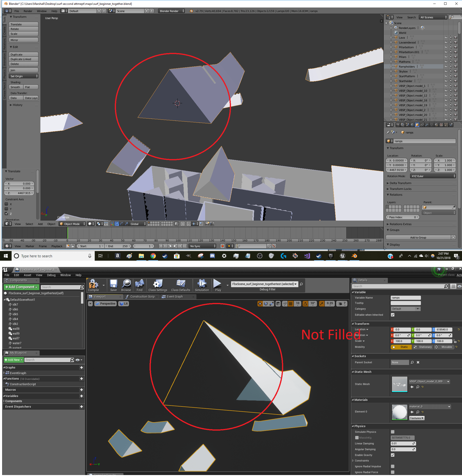Open Discord from the Windows taskbar
This screenshot has width=462, height=476.
coord(212,256)
